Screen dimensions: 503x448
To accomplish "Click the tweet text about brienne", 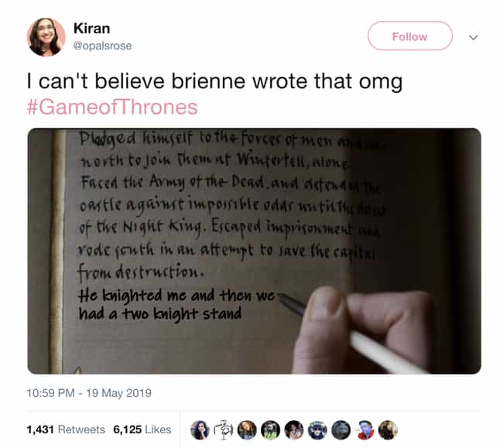I will [x=214, y=81].
